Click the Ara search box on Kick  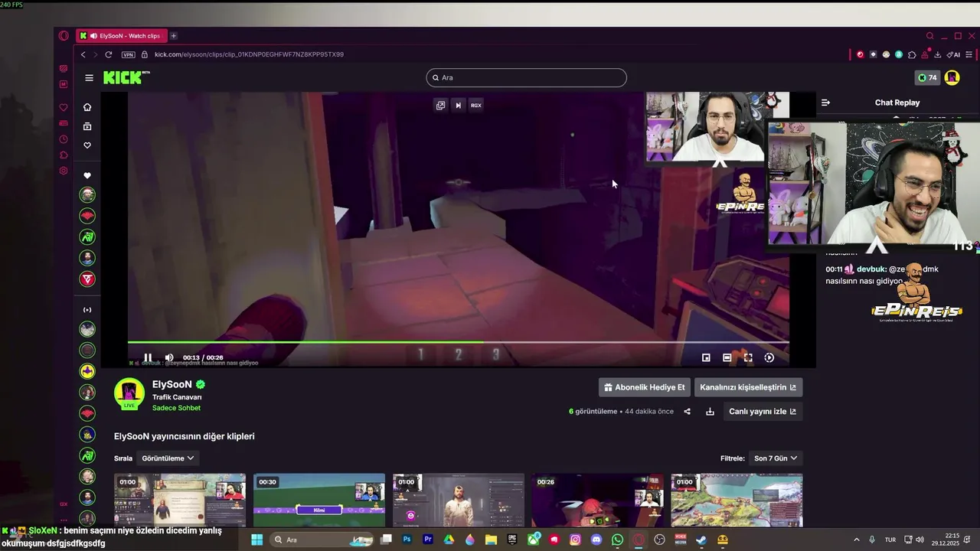pyautogui.click(x=527, y=77)
